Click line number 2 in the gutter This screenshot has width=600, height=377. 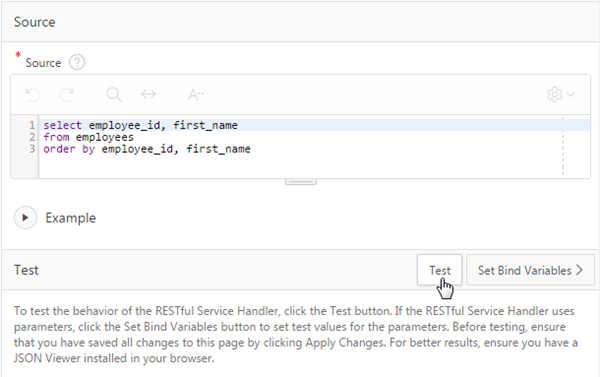coord(32,137)
